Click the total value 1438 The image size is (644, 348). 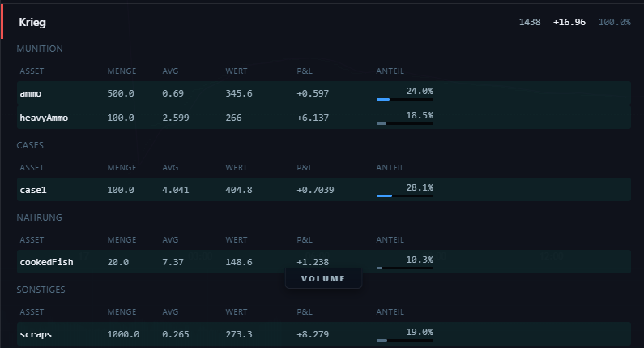pyautogui.click(x=530, y=22)
